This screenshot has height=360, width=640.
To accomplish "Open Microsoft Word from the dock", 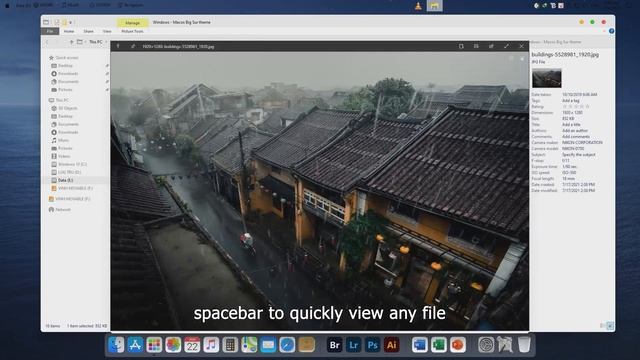I will coord(420,345).
